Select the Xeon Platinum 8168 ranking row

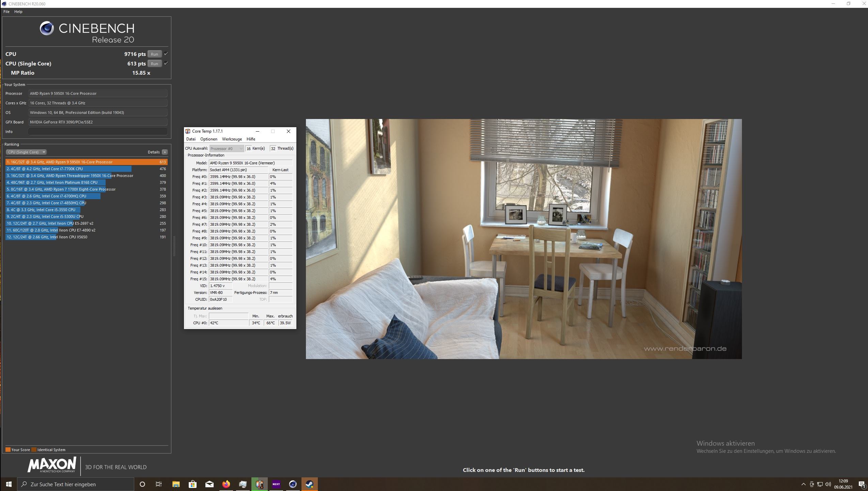click(x=87, y=182)
